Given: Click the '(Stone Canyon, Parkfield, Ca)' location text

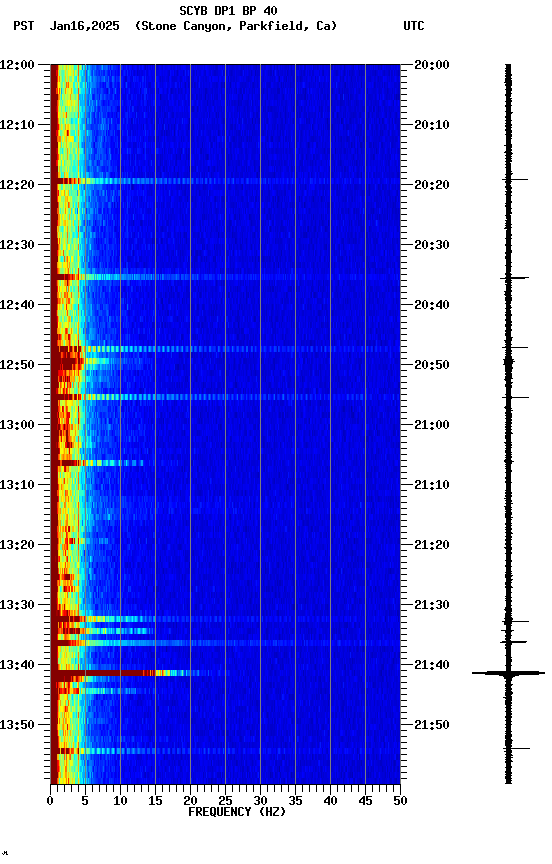Looking at the screenshot, I should coord(236,26).
